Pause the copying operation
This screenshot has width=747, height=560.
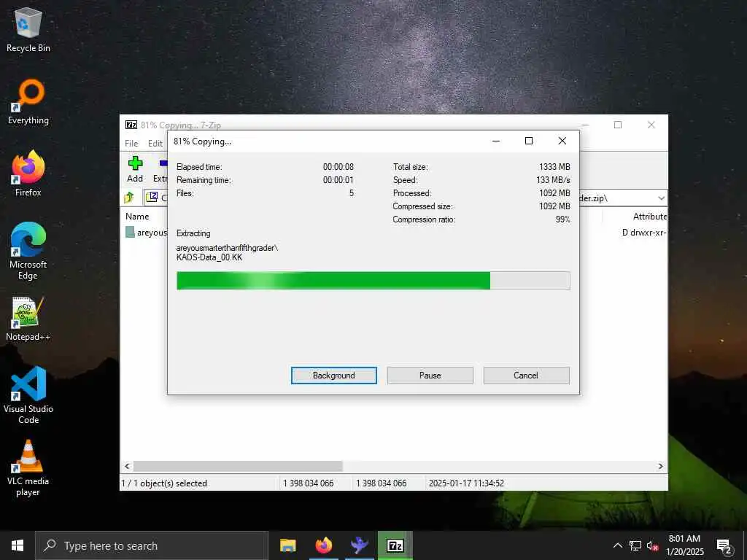[x=430, y=376]
